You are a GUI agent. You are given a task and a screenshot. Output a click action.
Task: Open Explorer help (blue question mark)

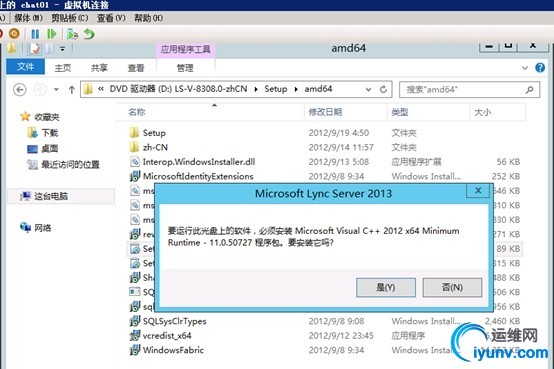tap(540, 68)
